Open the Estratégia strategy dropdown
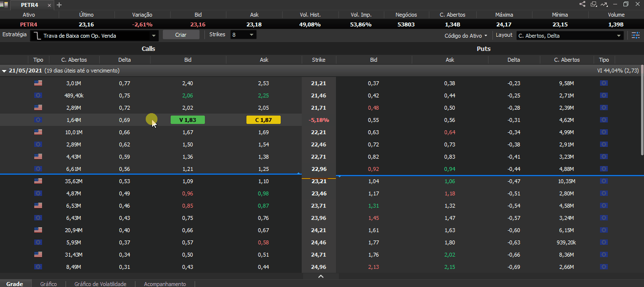 (x=95, y=35)
